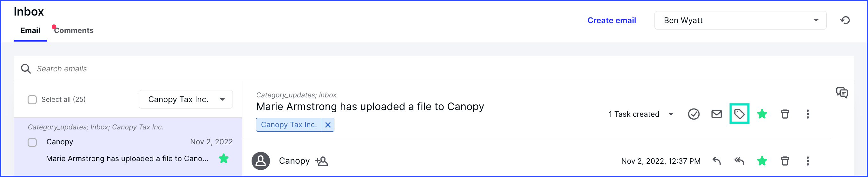Switch to the Comments tab
Viewport: 868px width, 177px height.
tap(74, 30)
